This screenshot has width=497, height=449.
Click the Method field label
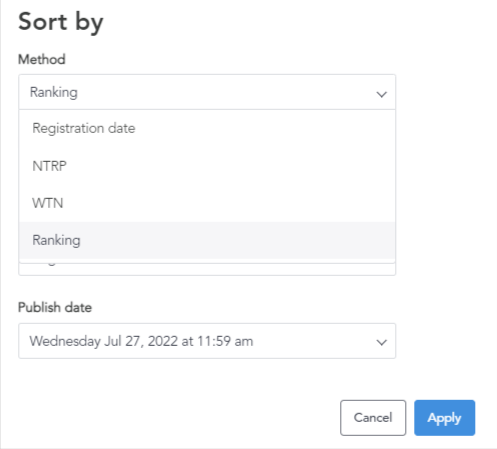42,60
